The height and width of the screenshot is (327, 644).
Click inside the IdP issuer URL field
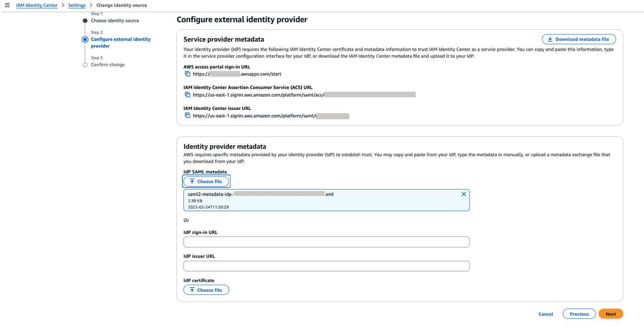tap(326, 266)
